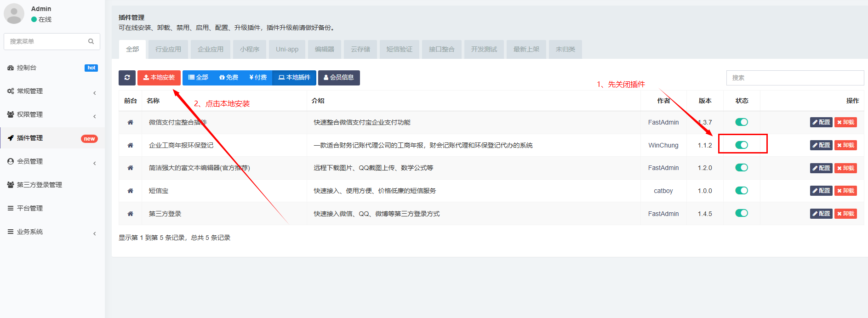This screenshot has height=318, width=868.
Task: Switch to the 企业应用 tab
Action: point(211,49)
